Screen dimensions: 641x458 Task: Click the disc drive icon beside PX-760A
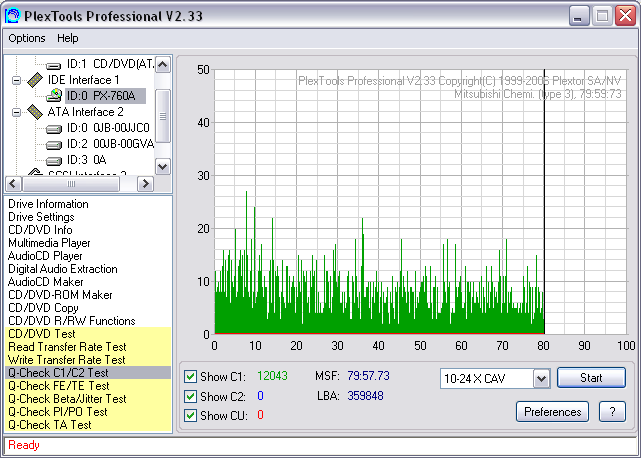click(54, 96)
